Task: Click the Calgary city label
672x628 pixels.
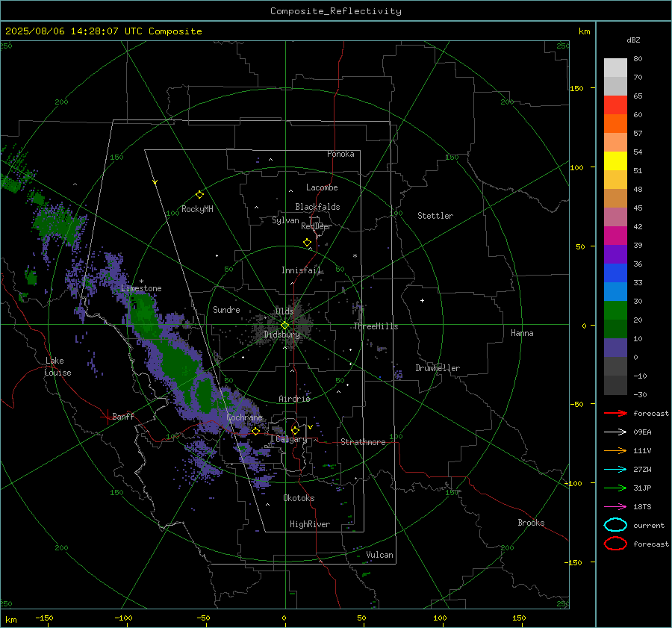Action: pyautogui.click(x=291, y=439)
